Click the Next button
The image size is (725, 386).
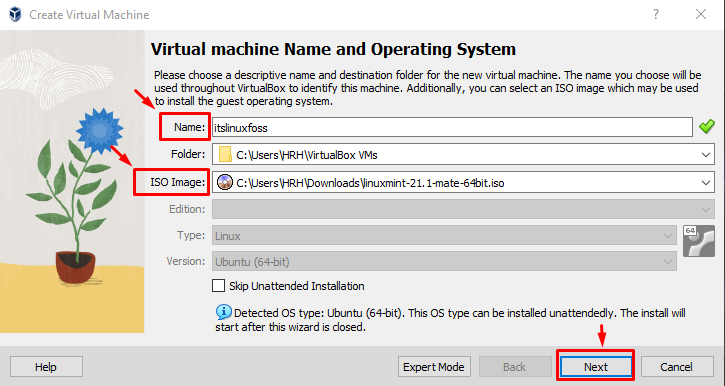[x=596, y=367]
